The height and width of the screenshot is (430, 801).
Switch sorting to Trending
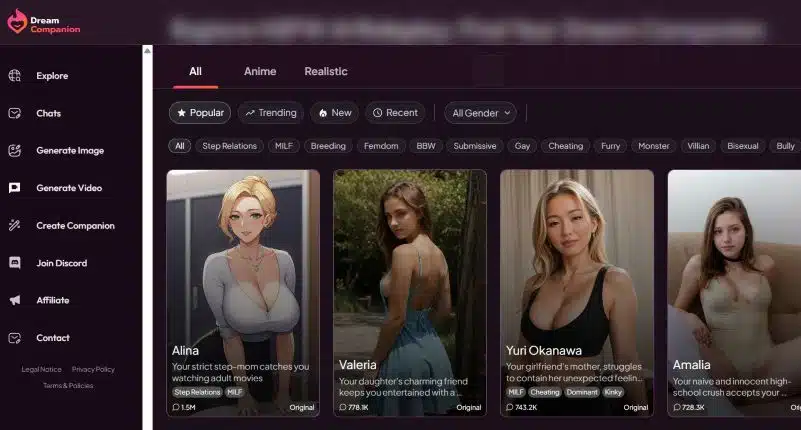tap(270, 113)
